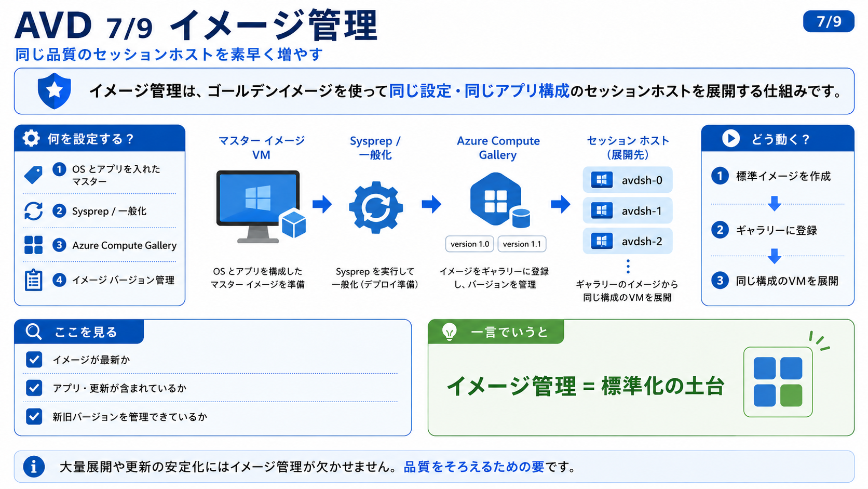Click the ここを見る header tab

(79, 332)
